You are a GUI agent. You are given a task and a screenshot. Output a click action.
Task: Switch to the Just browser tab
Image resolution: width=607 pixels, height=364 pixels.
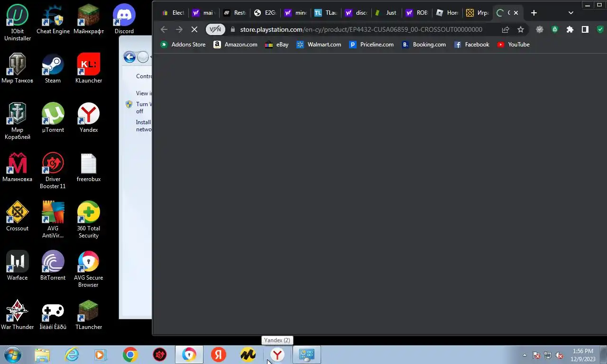[x=386, y=13]
